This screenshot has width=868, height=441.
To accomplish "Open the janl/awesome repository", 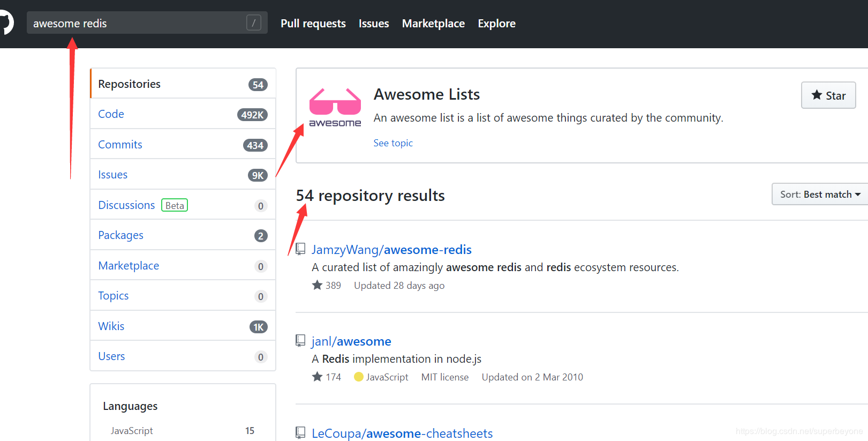I will coord(351,341).
